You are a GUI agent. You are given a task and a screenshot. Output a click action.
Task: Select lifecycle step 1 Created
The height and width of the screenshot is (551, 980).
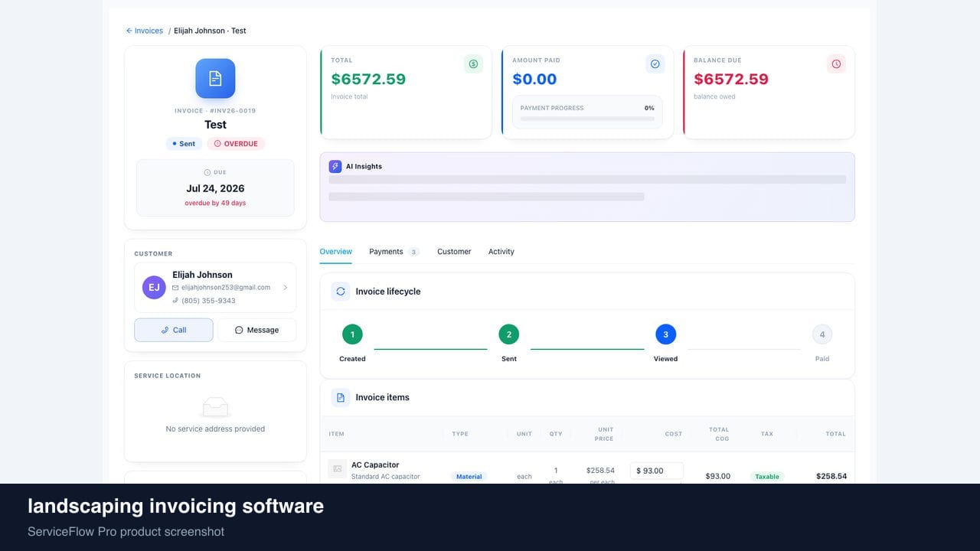(x=352, y=334)
